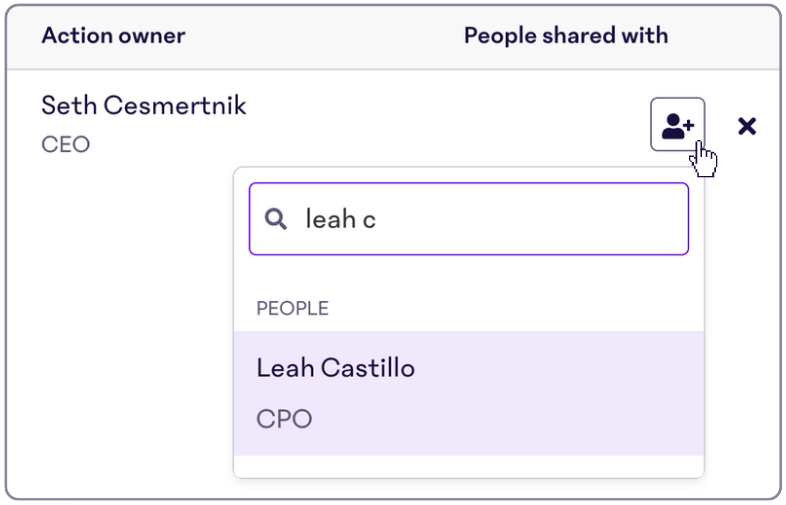786x505 pixels.
Task: Click empty header space right of People shared with
Action: [x=723, y=36]
